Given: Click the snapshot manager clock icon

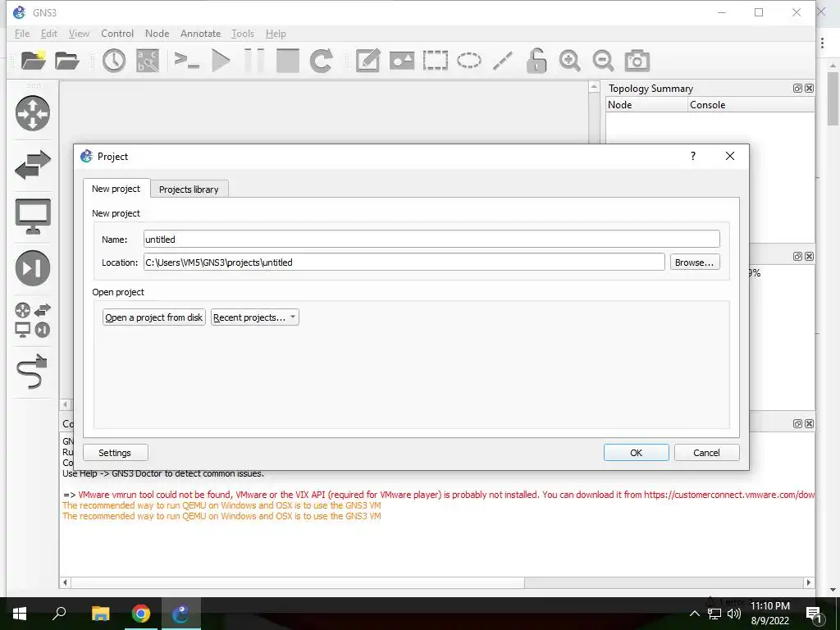Looking at the screenshot, I should click(x=113, y=61).
